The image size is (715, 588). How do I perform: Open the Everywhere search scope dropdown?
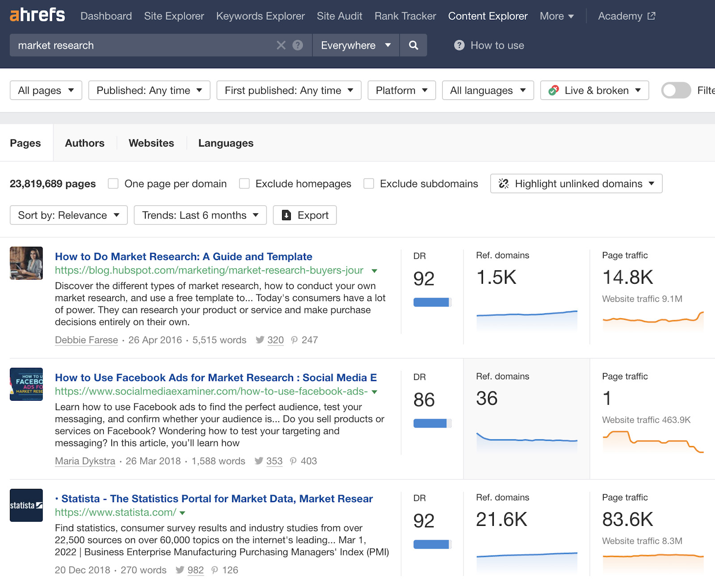(x=356, y=45)
